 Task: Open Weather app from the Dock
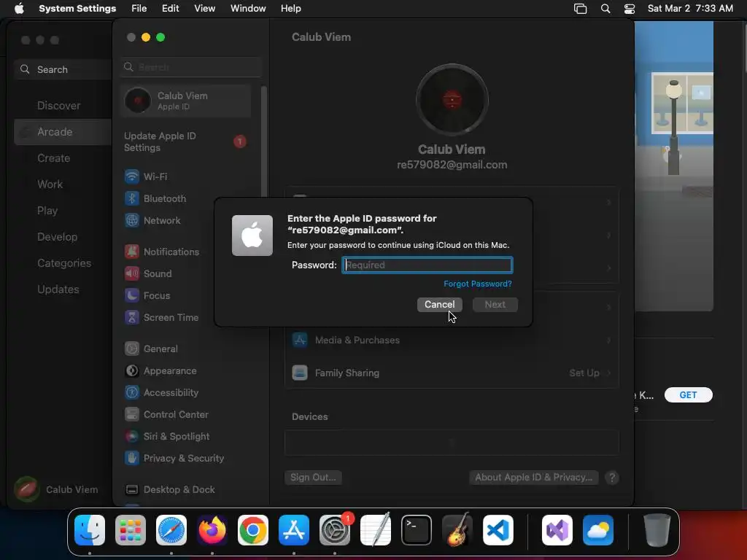[x=598, y=530]
